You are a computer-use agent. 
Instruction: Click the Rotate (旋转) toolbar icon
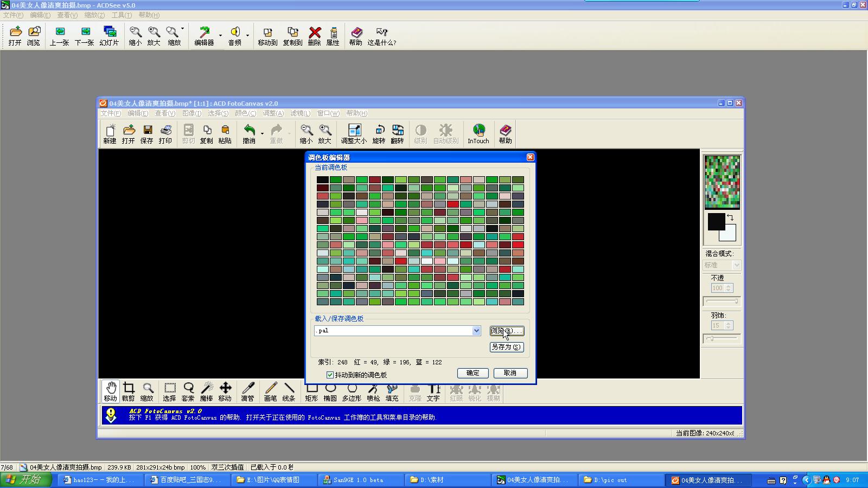click(379, 133)
